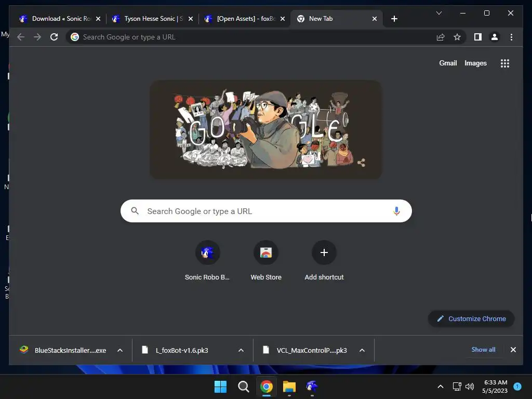The image size is (532, 399).
Task: Reload the current page
Action: pyautogui.click(x=54, y=37)
